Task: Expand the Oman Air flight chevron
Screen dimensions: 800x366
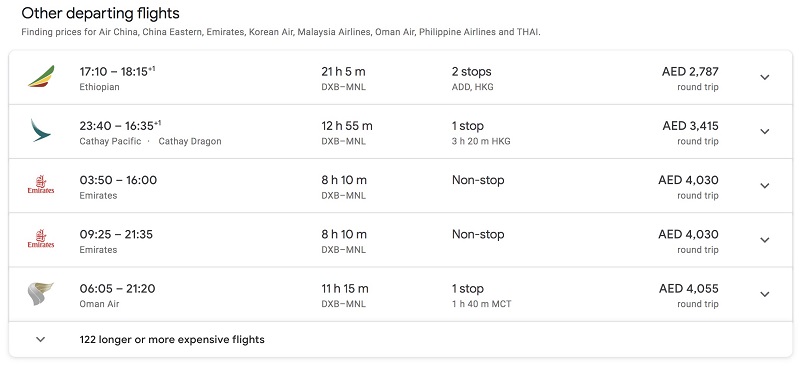Action: [x=764, y=294]
